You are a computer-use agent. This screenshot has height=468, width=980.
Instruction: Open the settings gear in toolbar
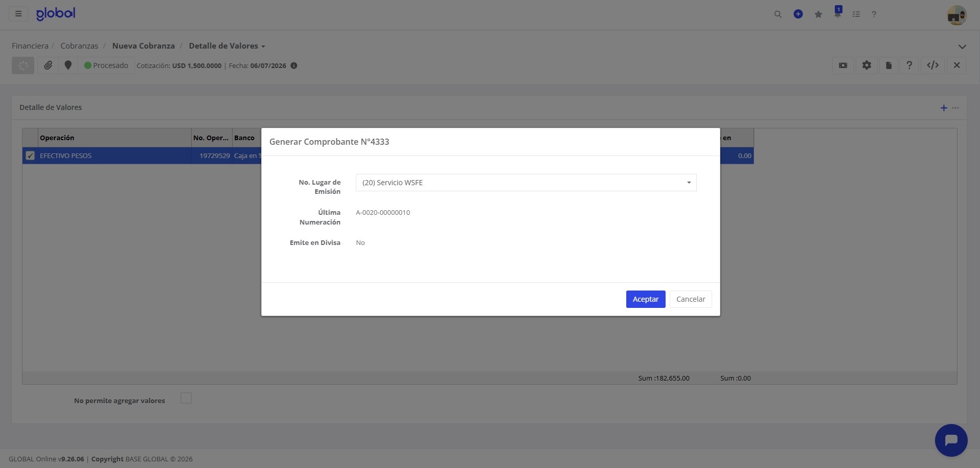click(867, 65)
